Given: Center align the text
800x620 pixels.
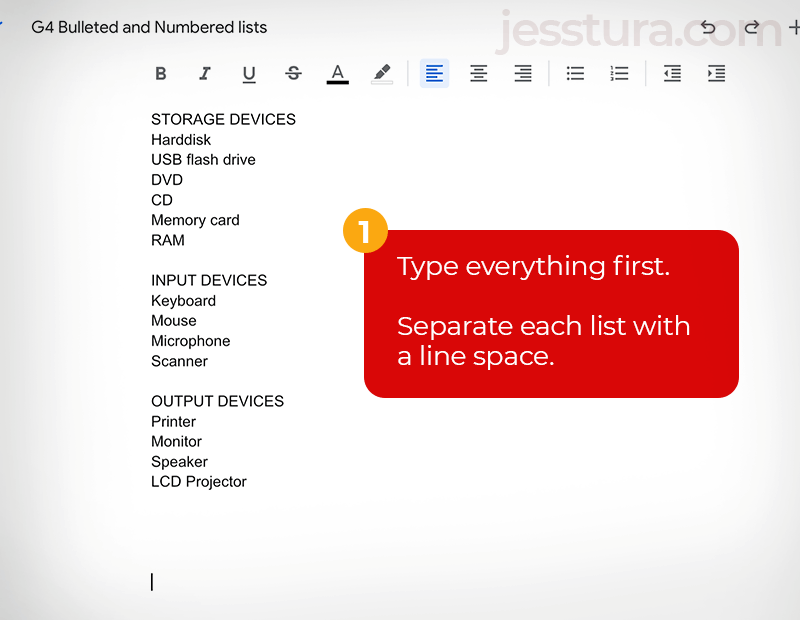Looking at the screenshot, I should point(479,73).
